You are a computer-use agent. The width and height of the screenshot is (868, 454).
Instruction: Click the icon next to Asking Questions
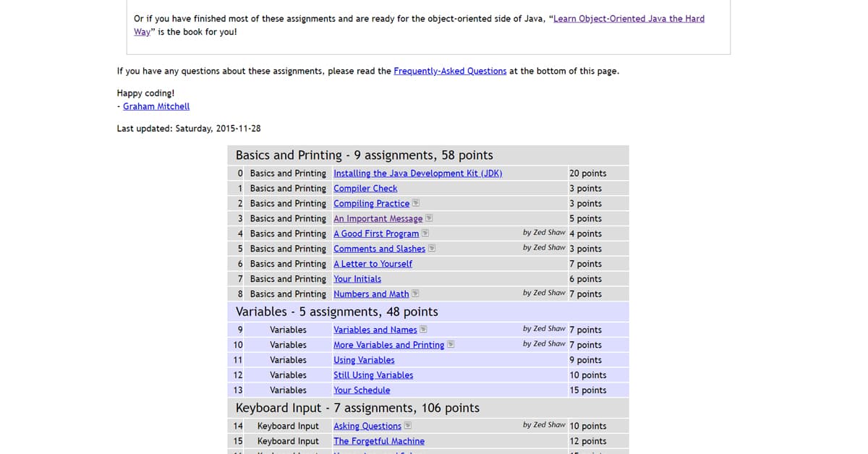[408, 426]
